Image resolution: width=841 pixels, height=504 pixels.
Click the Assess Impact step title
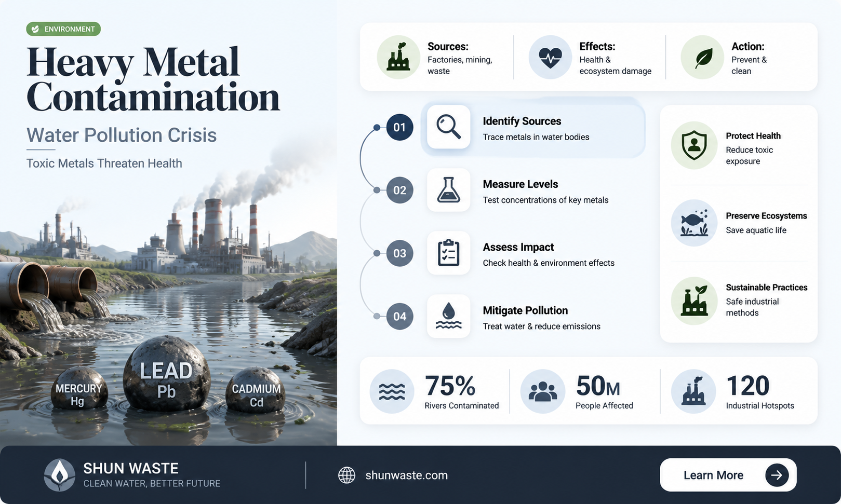click(x=518, y=247)
